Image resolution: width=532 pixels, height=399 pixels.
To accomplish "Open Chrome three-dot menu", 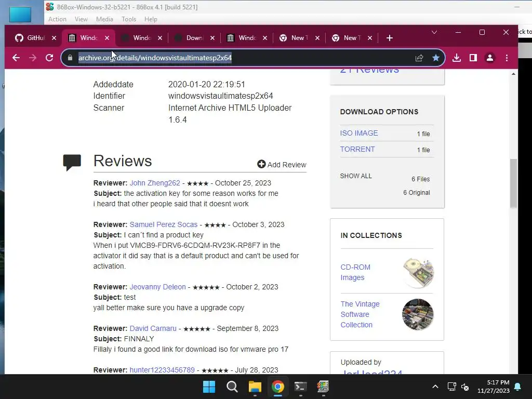I will pos(507,58).
